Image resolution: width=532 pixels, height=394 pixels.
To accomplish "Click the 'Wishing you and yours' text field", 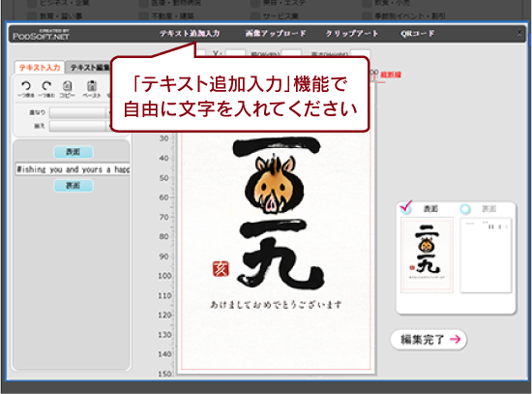I will (73, 169).
